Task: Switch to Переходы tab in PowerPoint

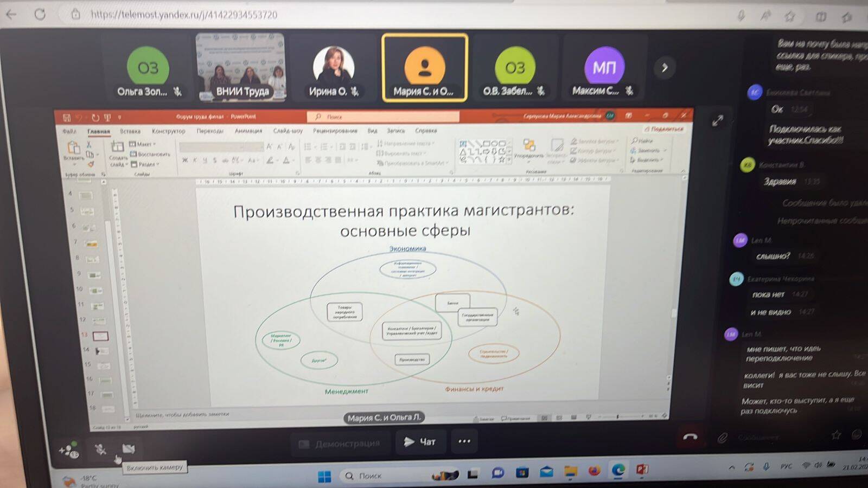Action: pyautogui.click(x=210, y=131)
